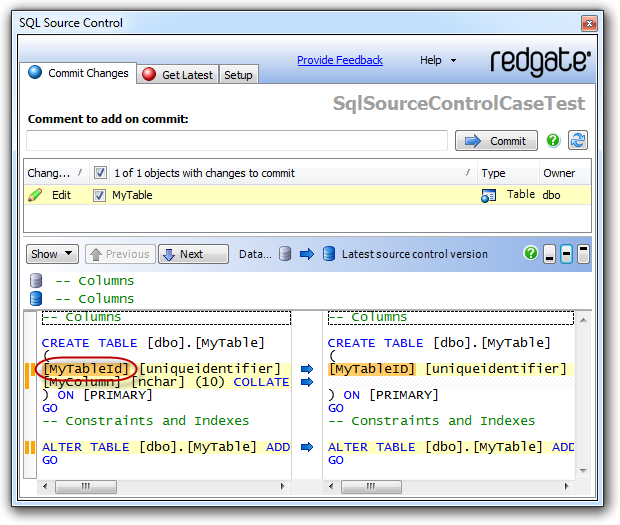Click left pane scroll left arrow
620x525 pixels.
(x=45, y=486)
